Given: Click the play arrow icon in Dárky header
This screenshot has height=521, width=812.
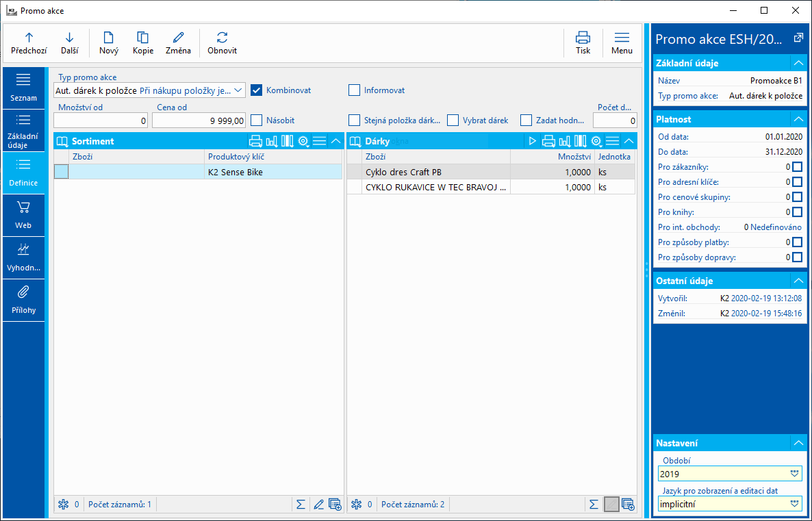Looking at the screenshot, I should click(533, 141).
